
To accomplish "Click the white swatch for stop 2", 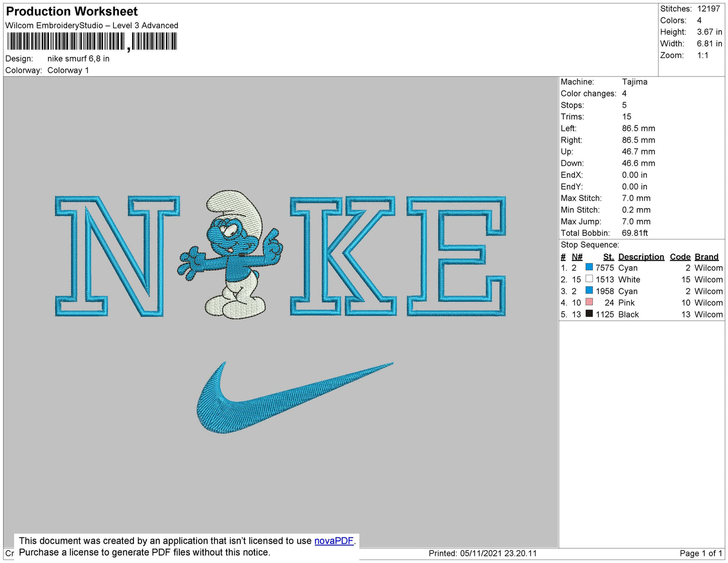I will pyautogui.click(x=589, y=279).
